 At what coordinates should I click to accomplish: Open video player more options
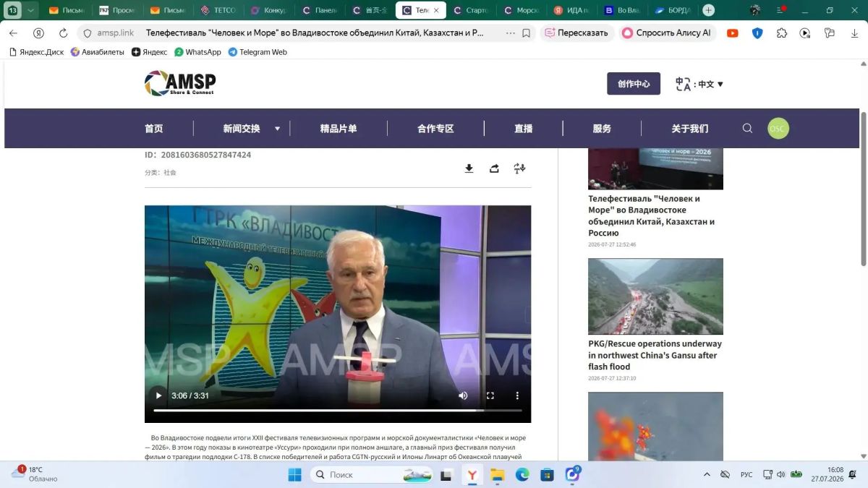tap(516, 395)
